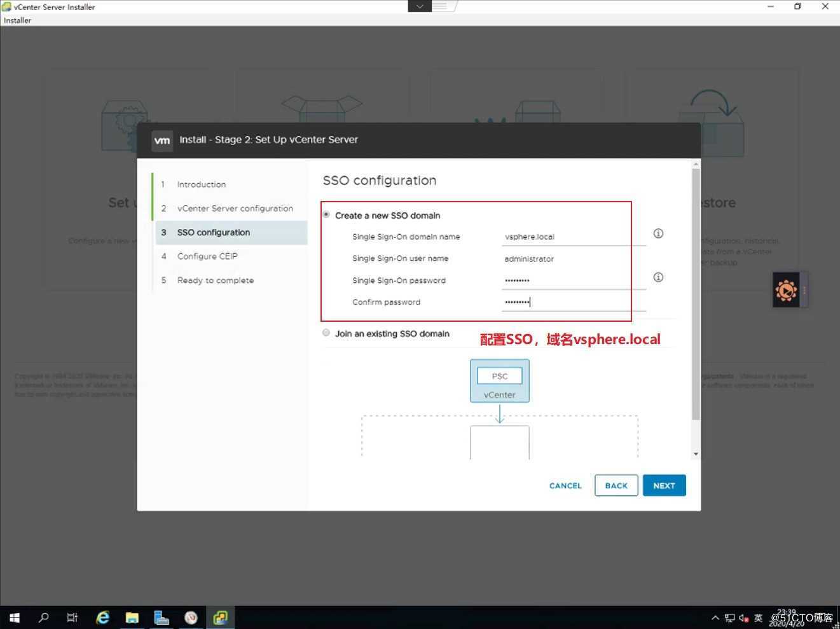Open taskbar search magnifier
Viewport: 840px width, 629px height.
tap(43, 618)
